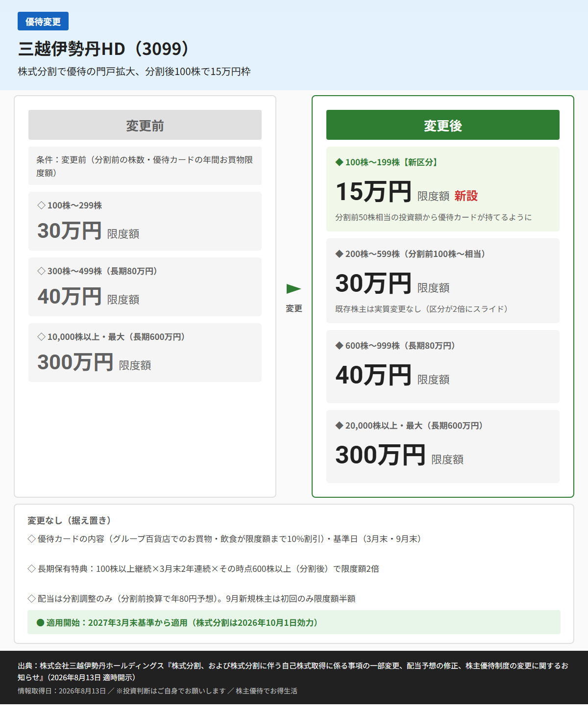Click the 三越伊勢丹HD（3099） title
Screen dimensions: 588x716
(x=103, y=49)
